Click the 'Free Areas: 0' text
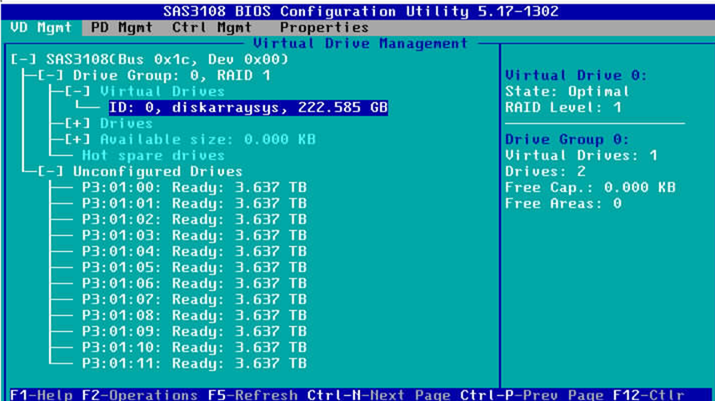Screen dimensions: 715x402 pos(563,204)
